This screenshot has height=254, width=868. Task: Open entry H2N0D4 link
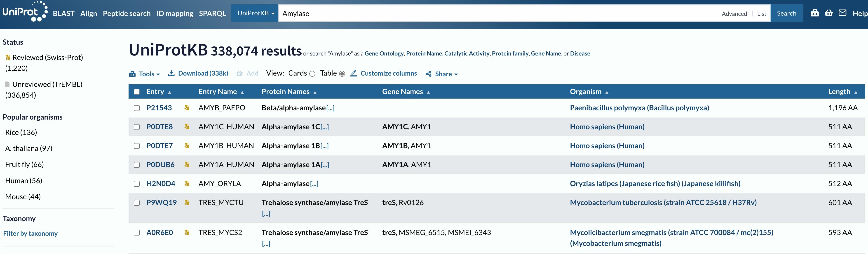tap(160, 184)
